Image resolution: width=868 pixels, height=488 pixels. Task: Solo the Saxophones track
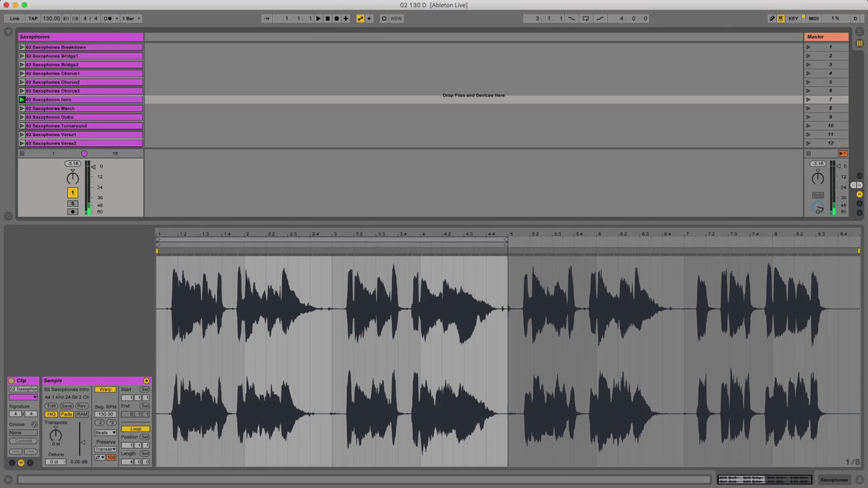72,203
